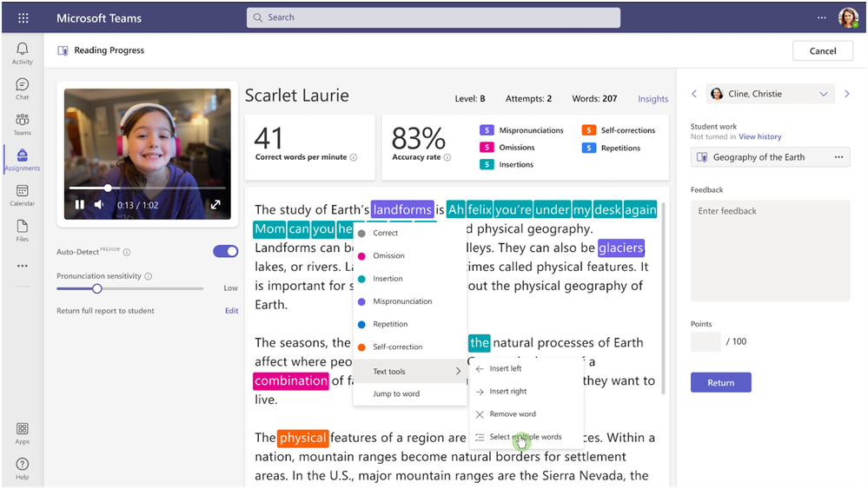Image resolution: width=868 pixels, height=489 pixels.
Task: Open more apps ellipsis in sidebar
Action: [x=22, y=266]
